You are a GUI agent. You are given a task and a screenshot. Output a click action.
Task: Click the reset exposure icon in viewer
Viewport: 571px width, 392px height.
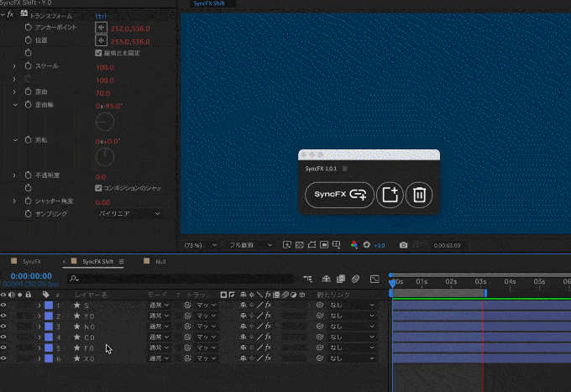[367, 245]
